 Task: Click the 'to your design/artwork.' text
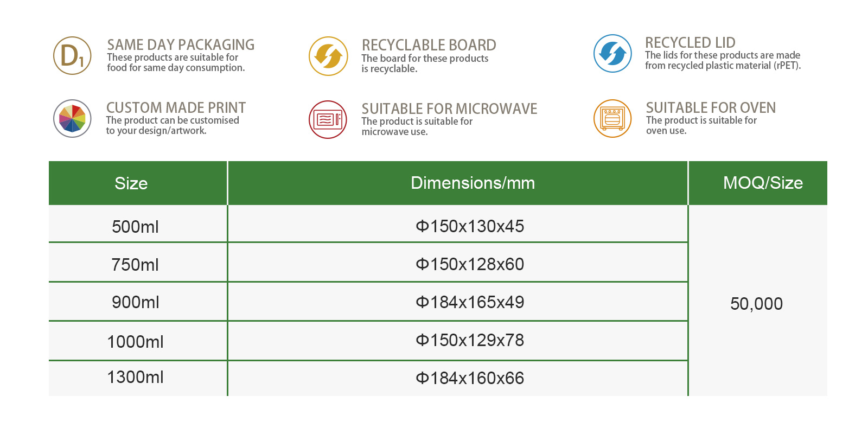click(156, 131)
